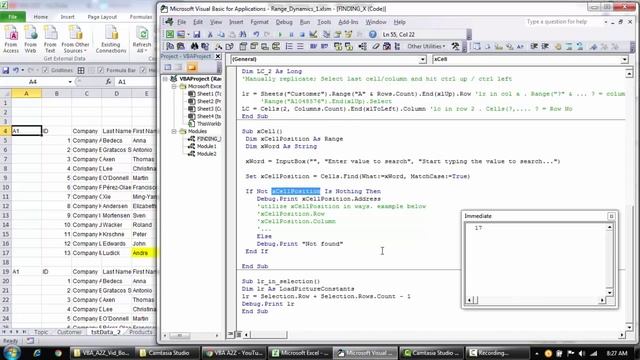Click Toggle Folders icon in Project pane
Viewport: 640px width, 360px height.
point(192,67)
